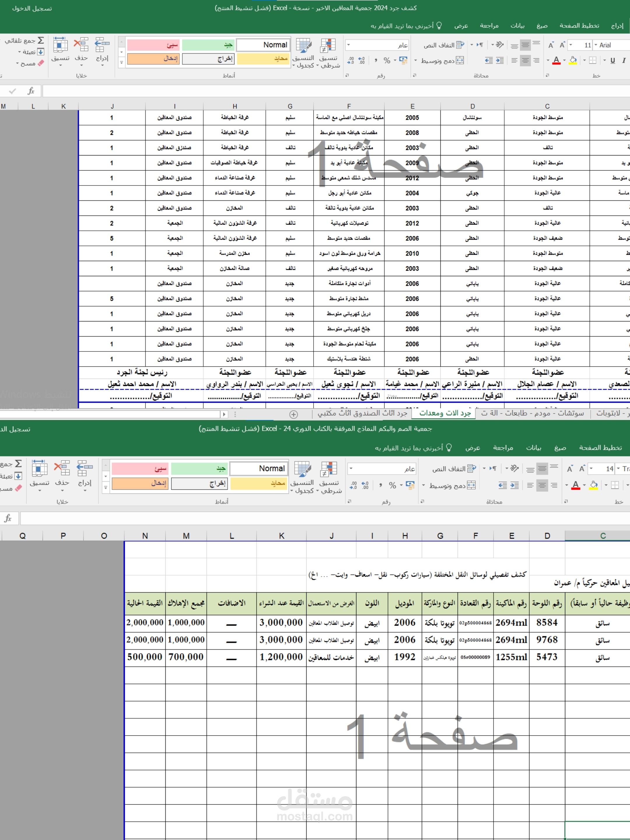630x840 pixels.
Task: Click Tell me (أخبرني بما تريد القيام به) in top window
Action: 406,25
